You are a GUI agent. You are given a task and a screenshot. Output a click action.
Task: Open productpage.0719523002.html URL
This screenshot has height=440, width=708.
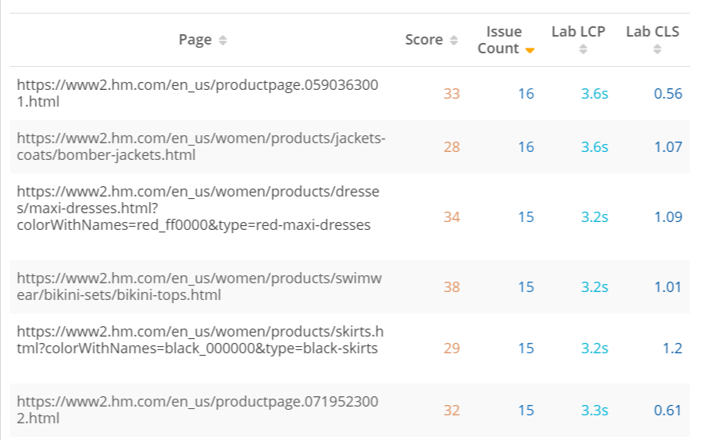pyautogui.click(x=197, y=410)
